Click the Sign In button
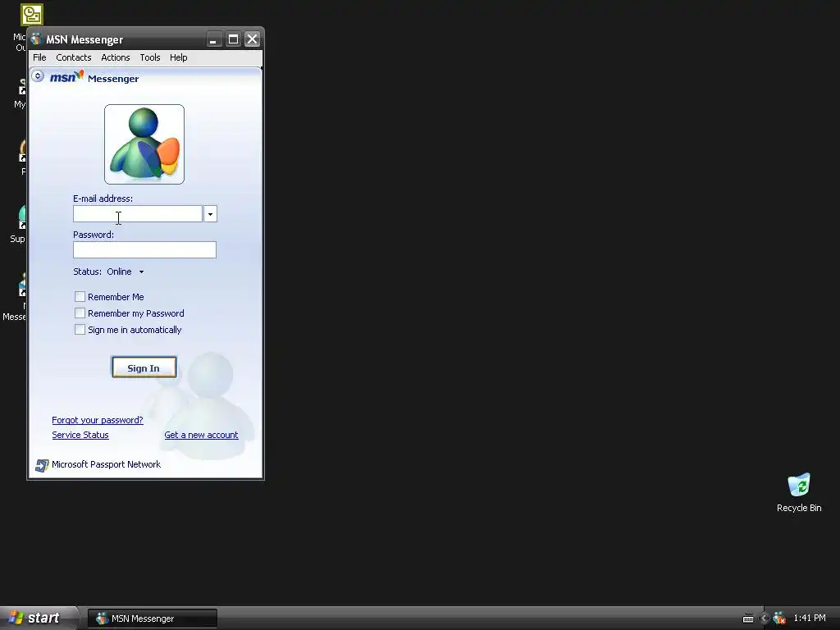 click(144, 367)
